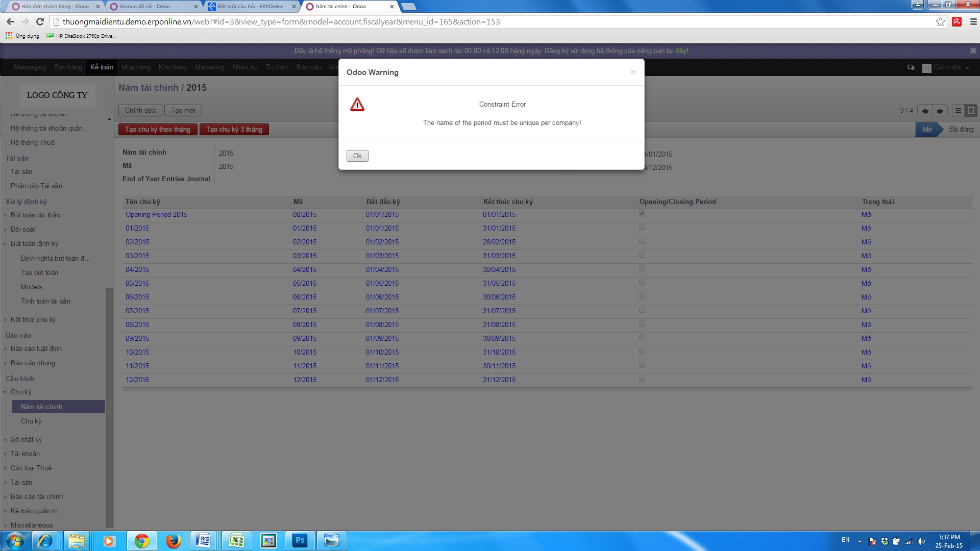This screenshot has height=551, width=980.
Task: Open Năm tài chính sidebar entry
Action: click(x=58, y=407)
